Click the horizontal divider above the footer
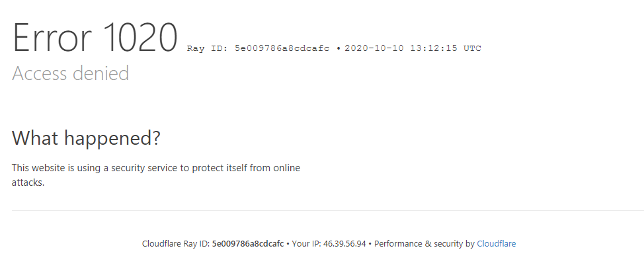 (x=328, y=211)
